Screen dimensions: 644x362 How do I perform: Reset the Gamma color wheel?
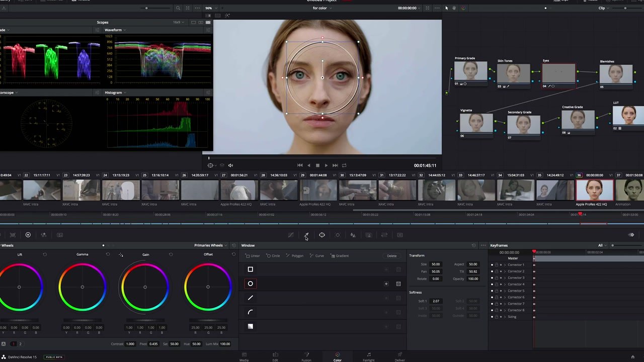(x=108, y=254)
